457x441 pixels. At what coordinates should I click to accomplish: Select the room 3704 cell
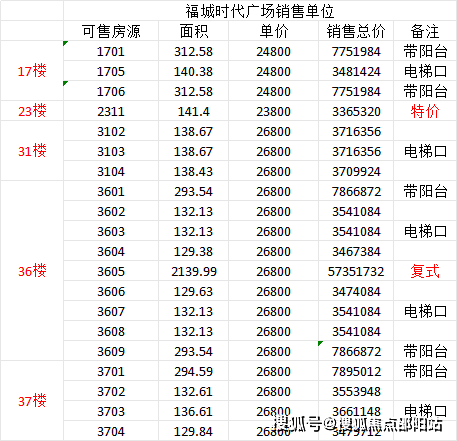(111, 431)
